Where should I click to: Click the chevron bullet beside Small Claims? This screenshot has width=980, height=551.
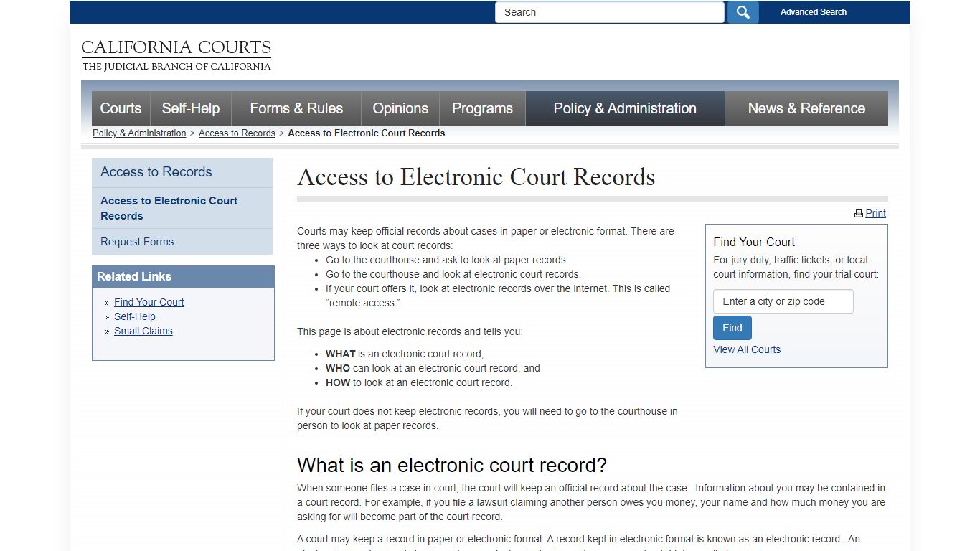pyautogui.click(x=107, y=331)
